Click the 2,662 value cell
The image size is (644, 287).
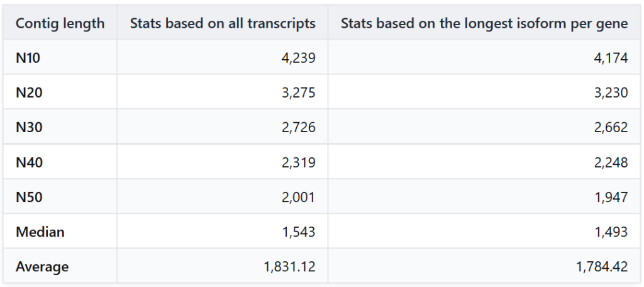pyautogui.click(x=611, y=127)
